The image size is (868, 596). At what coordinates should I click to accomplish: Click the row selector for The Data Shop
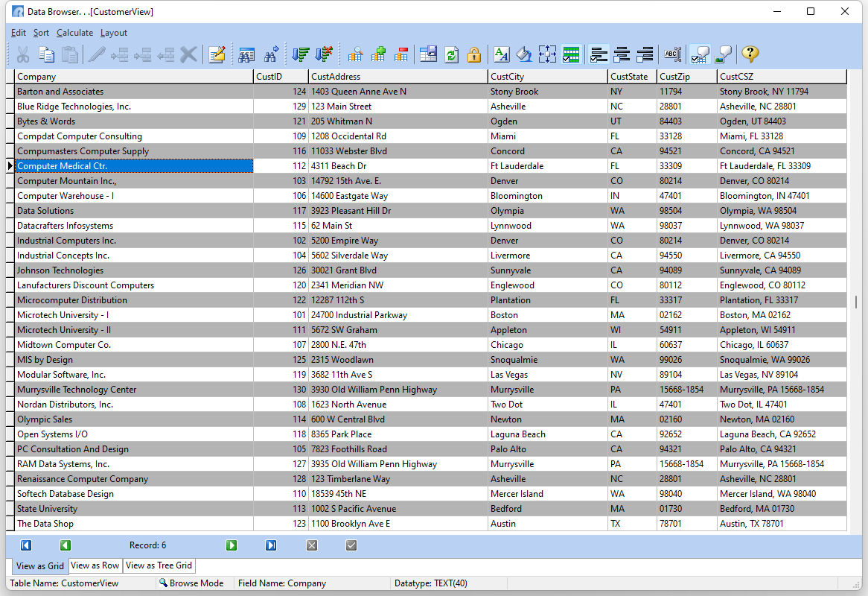(x=10, y=524)
